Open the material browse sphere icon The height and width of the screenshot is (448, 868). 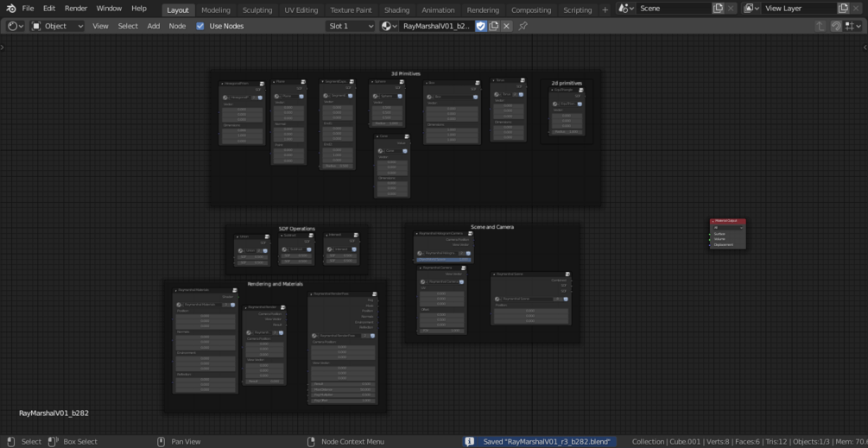pos(389,26)
